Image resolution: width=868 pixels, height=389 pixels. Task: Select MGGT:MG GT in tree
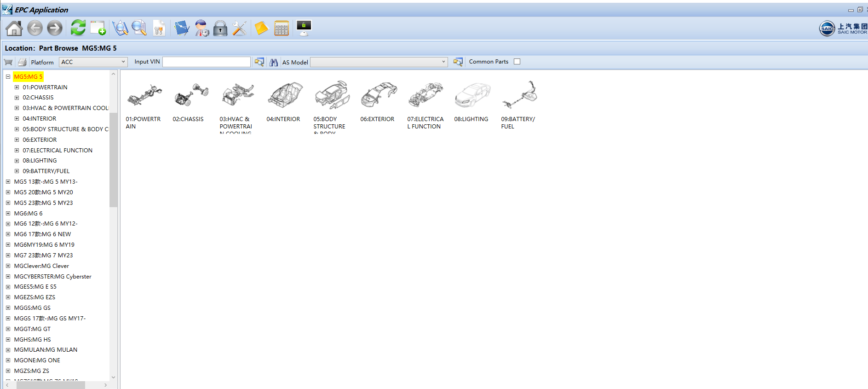pyautogui.click(x=32, y=329)
